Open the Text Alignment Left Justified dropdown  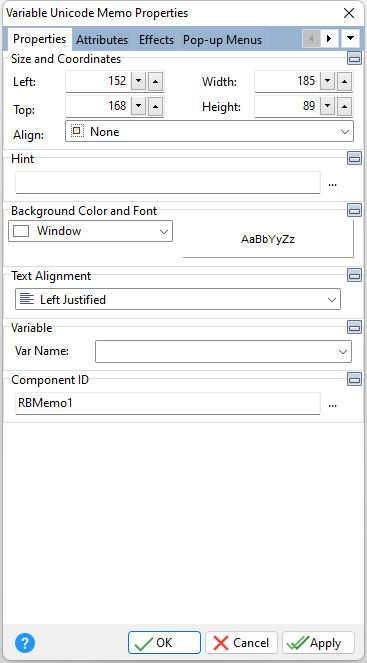(x=178, y=299)
